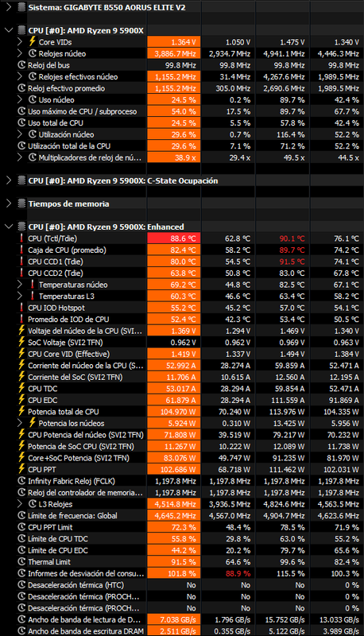Viewport: 364px width, 636px height.
Task: Click the chip icon beside Sistema GIGABYTE
Action: tap(21, 7)
